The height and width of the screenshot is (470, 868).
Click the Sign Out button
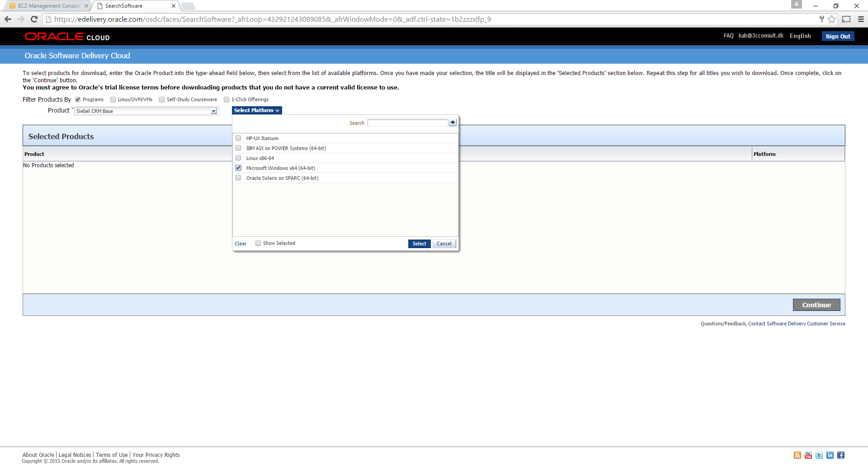point(838,36)
